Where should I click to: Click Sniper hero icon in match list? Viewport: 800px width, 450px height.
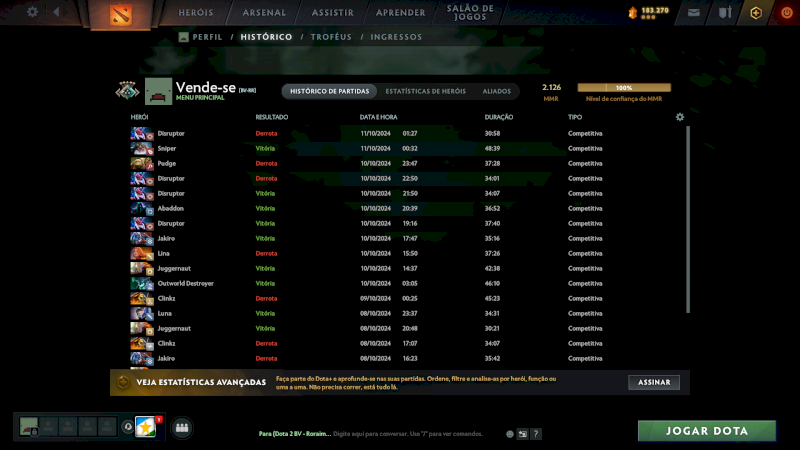(142, 148)
